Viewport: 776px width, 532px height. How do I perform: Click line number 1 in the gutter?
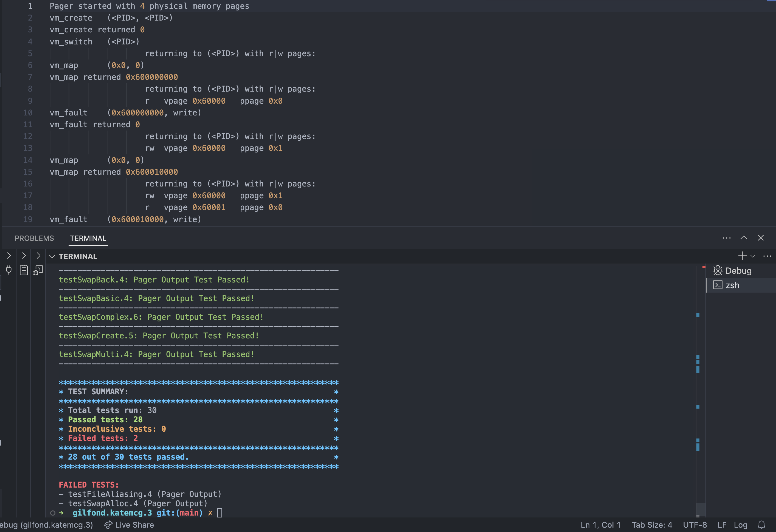point(30,6)
